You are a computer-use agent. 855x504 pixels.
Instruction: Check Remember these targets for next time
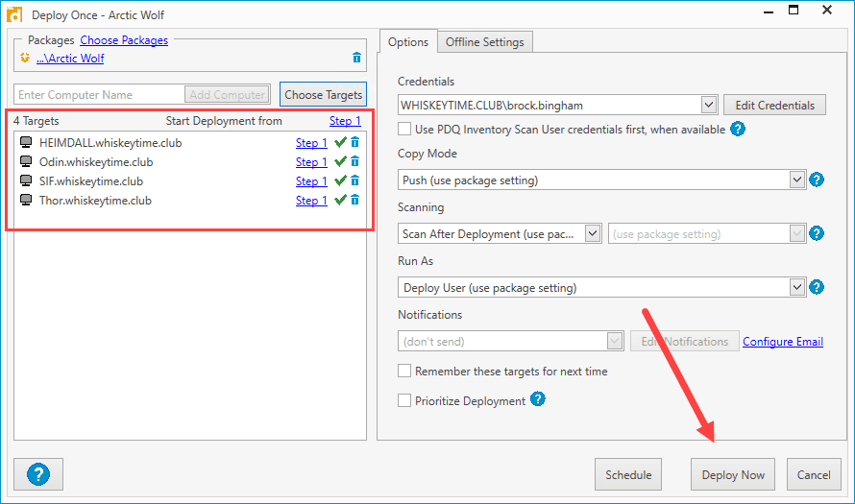[404, 372]
